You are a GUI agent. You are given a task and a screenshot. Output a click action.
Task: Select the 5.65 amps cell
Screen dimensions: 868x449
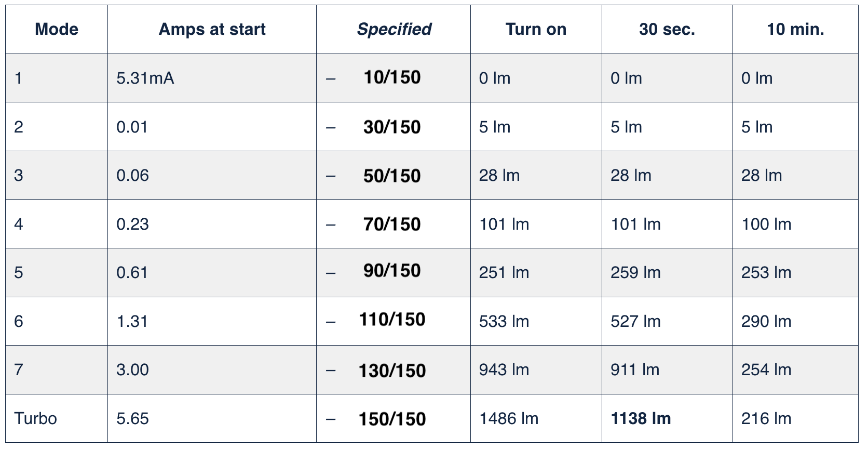click(132, 418)
